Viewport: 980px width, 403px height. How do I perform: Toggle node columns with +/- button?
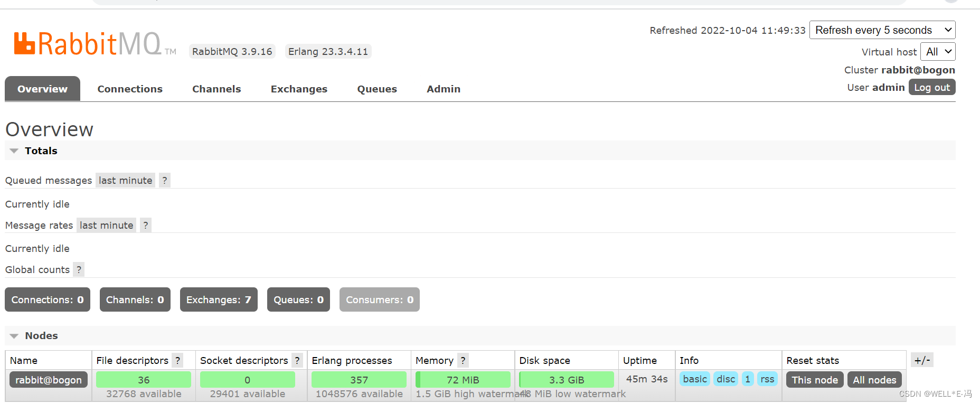click(922, 360)
